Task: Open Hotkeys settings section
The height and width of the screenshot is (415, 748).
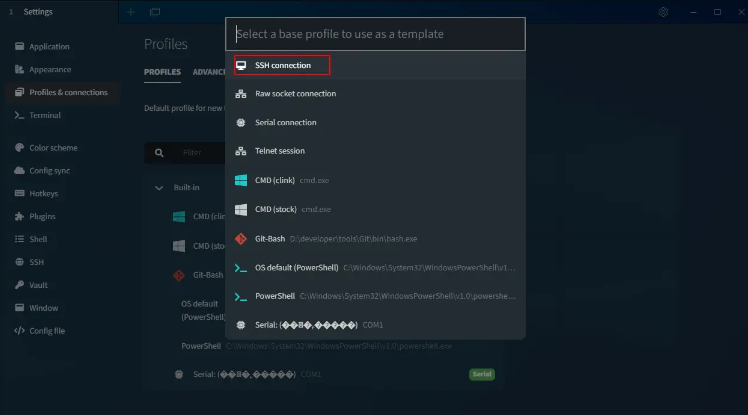Action: coord(62,193)
